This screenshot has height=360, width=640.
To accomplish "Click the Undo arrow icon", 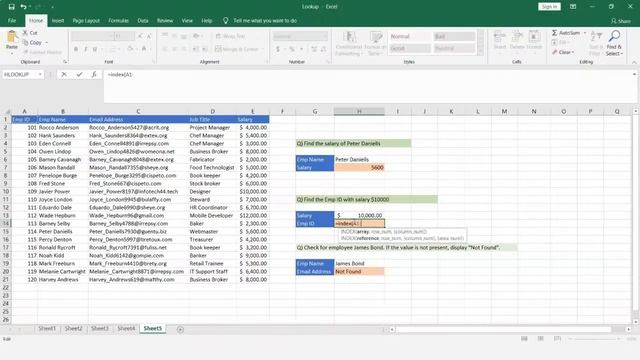I will pyautogui.click(x=23, y=7).
